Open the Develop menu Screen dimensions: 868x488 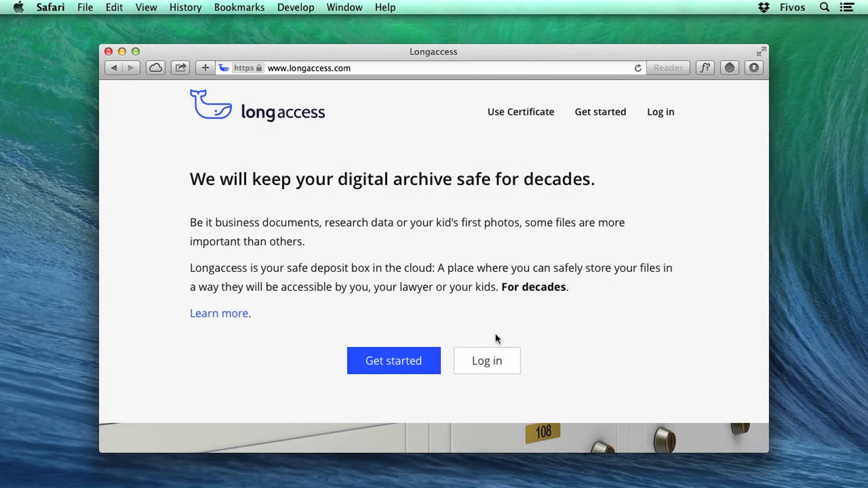296,7
